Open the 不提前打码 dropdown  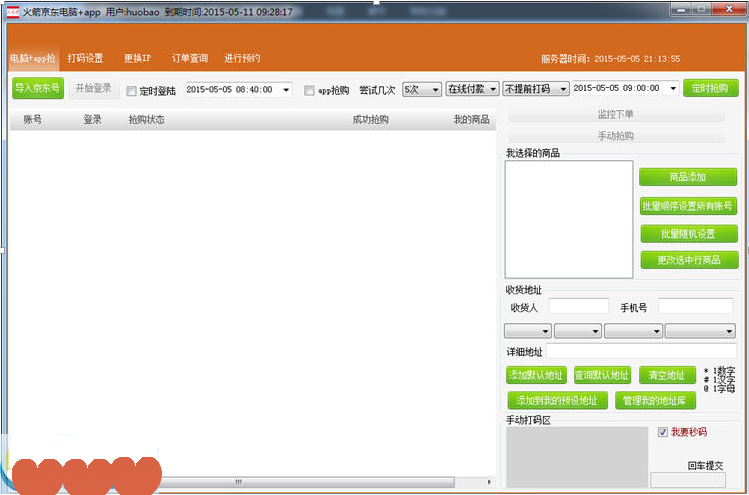(536, 89)
